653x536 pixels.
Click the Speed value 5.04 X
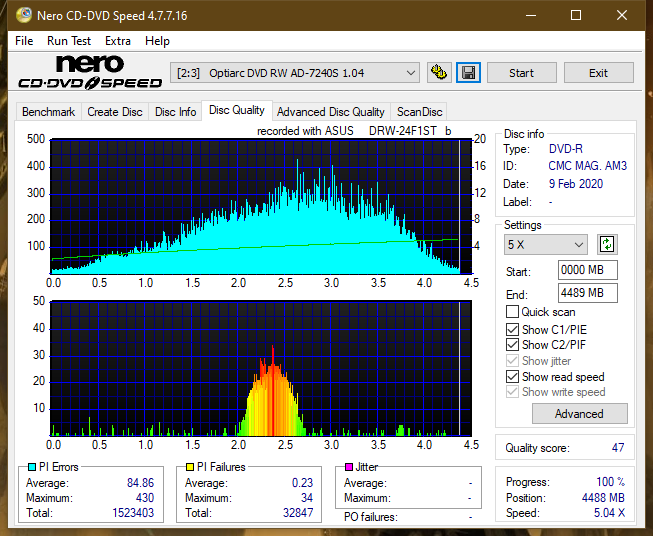pos(609,513)
